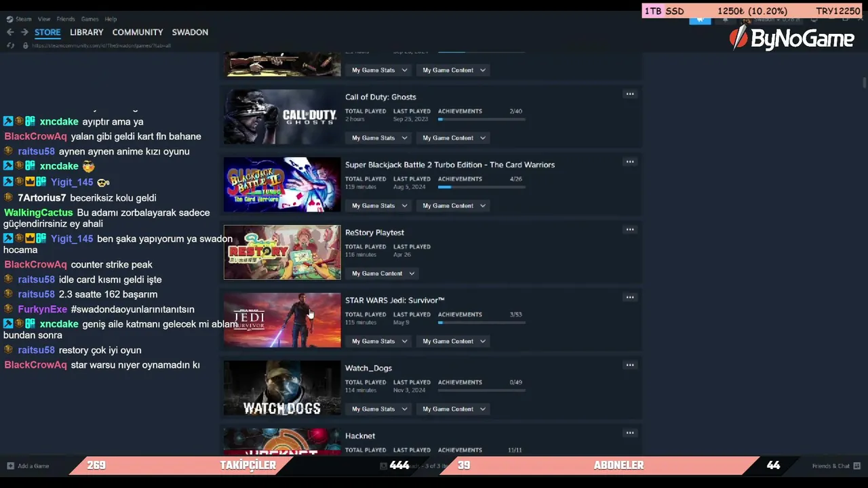The image size is (868, 488).
Task: Open ReStory Playtest title link
Action: click(374, 232)
